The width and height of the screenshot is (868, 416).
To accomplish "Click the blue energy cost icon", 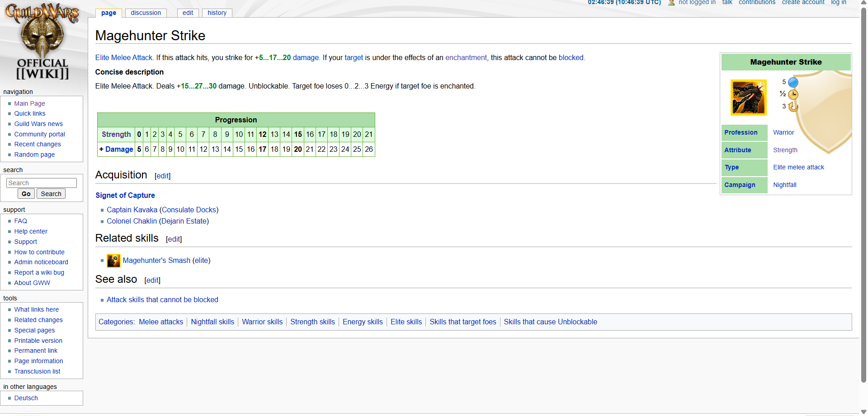I will 793,82.
